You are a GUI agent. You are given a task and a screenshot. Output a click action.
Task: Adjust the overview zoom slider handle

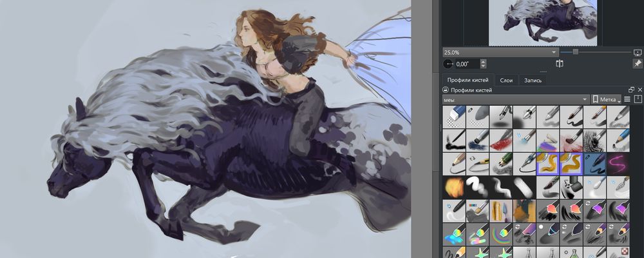click(575, 52)
